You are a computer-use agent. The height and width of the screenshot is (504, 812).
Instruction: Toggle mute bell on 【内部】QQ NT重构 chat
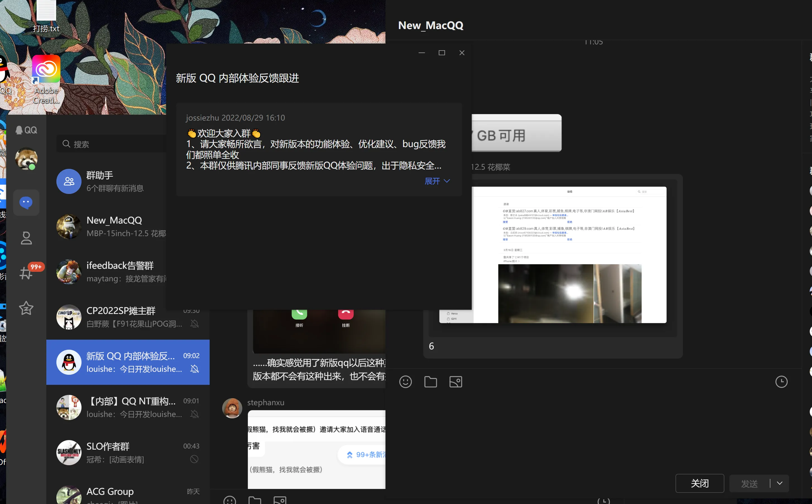tap(195, 414)
